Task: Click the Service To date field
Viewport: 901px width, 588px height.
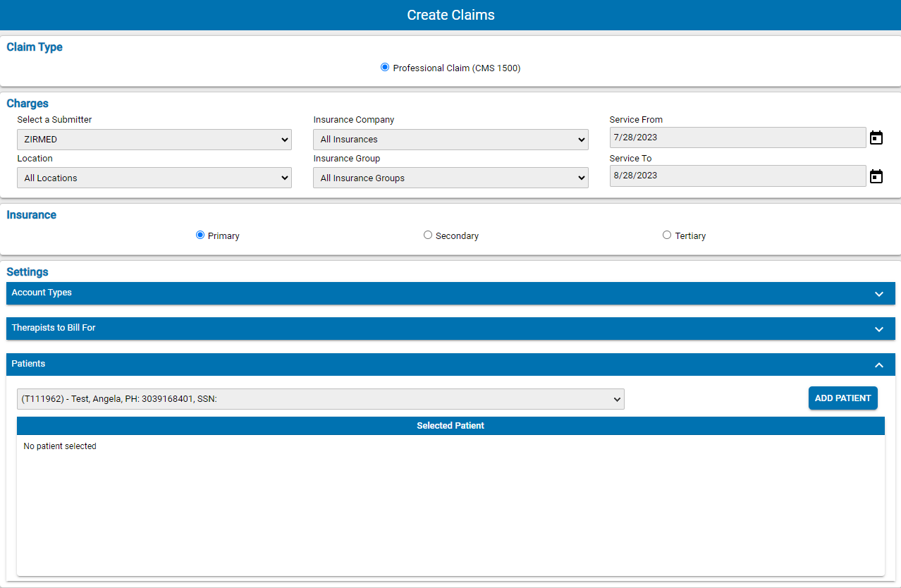Action: click(737, 176)
